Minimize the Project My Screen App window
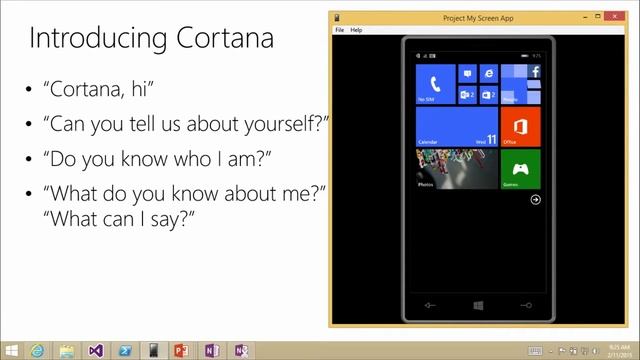This screenshot has height=360, width=640. click(585, 17)
